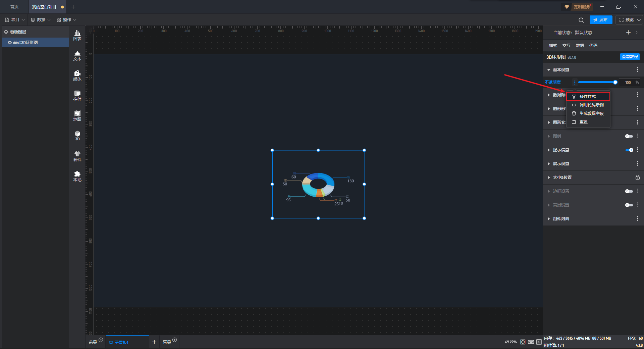Open the 地图 map component icon
Image resolution: width=644 pixels, height=349 pixels.
coord(77,116)
